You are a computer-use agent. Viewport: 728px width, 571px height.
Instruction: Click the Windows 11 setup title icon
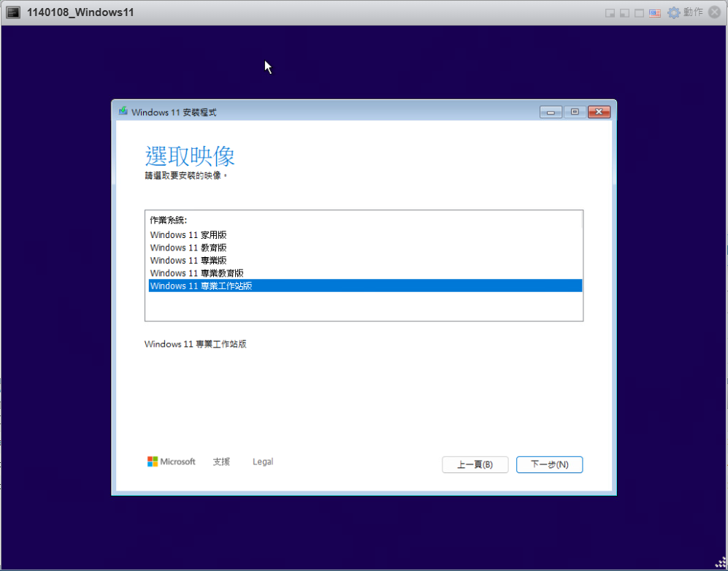pos(123,112)
